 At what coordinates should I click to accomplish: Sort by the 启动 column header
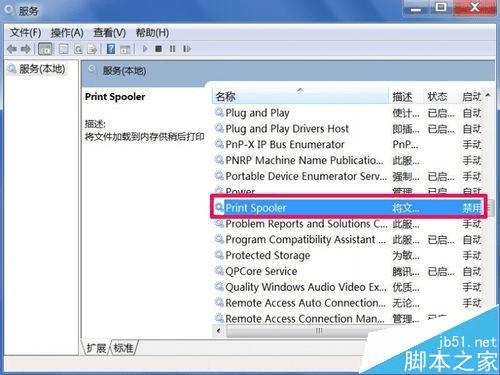click(x=470, y=96)
